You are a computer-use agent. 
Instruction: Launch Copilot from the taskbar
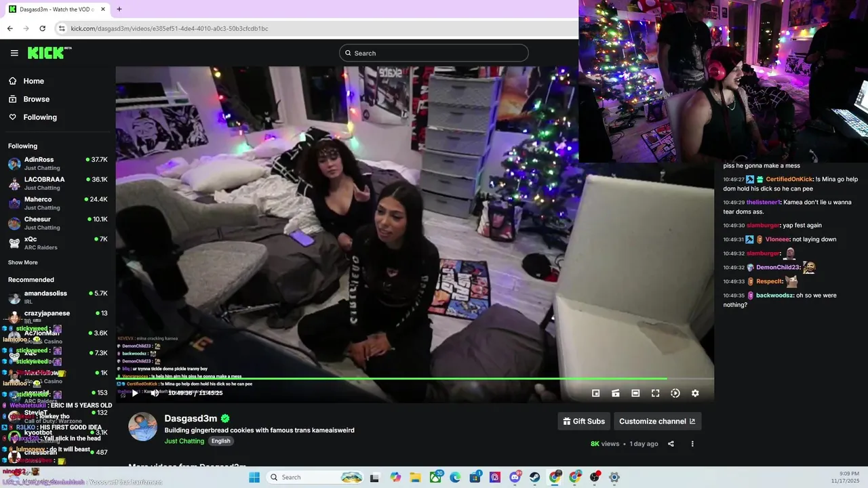tap(395, 477)
